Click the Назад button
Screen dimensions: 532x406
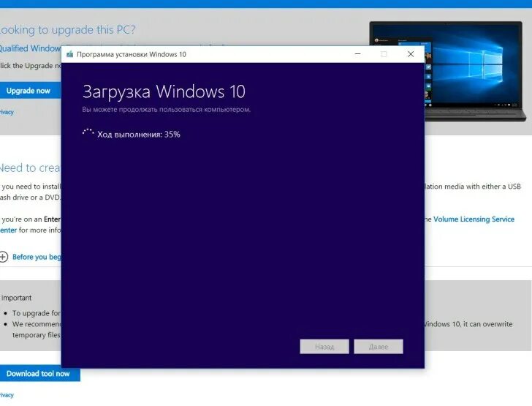324,347
